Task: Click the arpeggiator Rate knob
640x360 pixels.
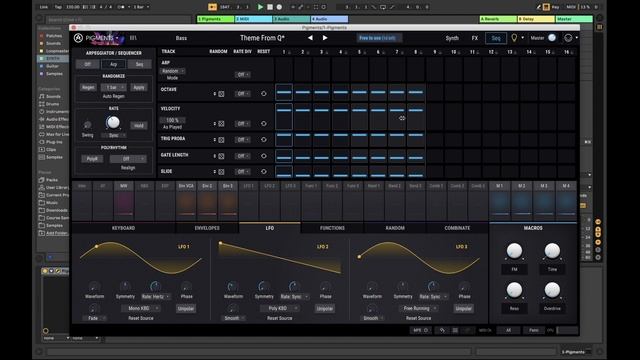Action: click(x=113, y=122)
